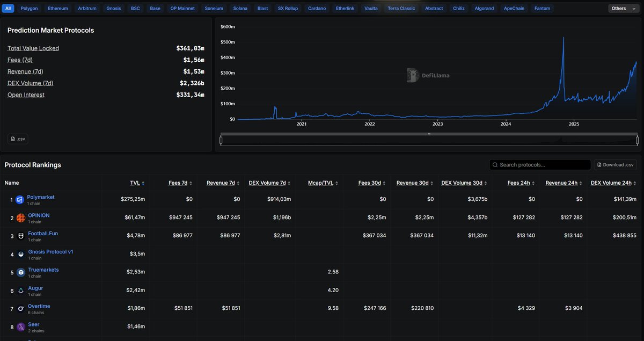Click the magnifier icon in the protocol search
This screenshot has height=341, width=644.
pos(495,165)
